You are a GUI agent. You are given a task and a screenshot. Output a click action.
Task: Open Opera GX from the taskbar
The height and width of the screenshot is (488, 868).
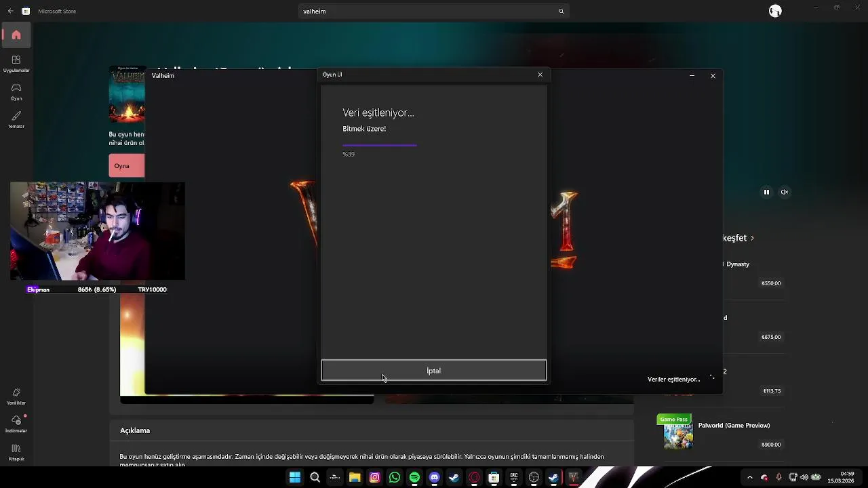point(474,478)
